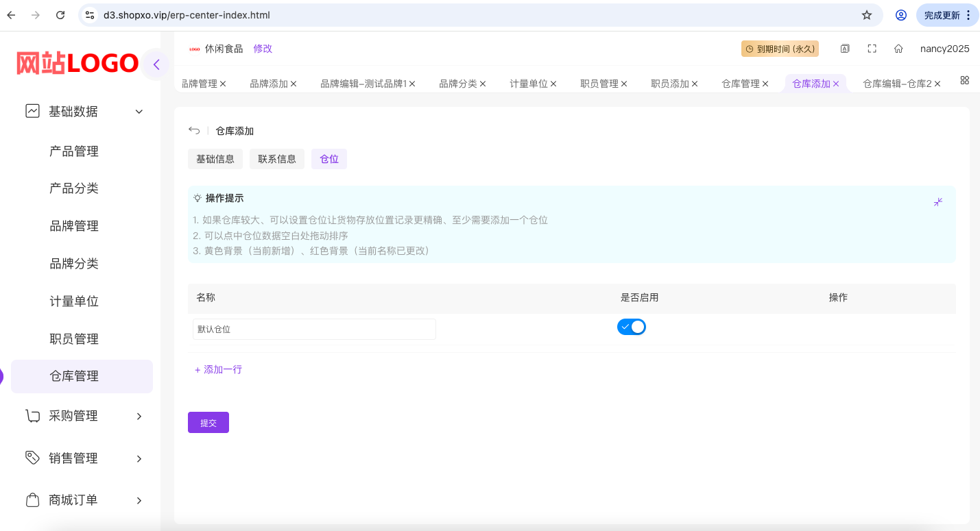Enter fullscreen mode from the header
Image resolution: width=980 pixels, height=531 pixels.
pyautogui.click(x=872, y=49)
